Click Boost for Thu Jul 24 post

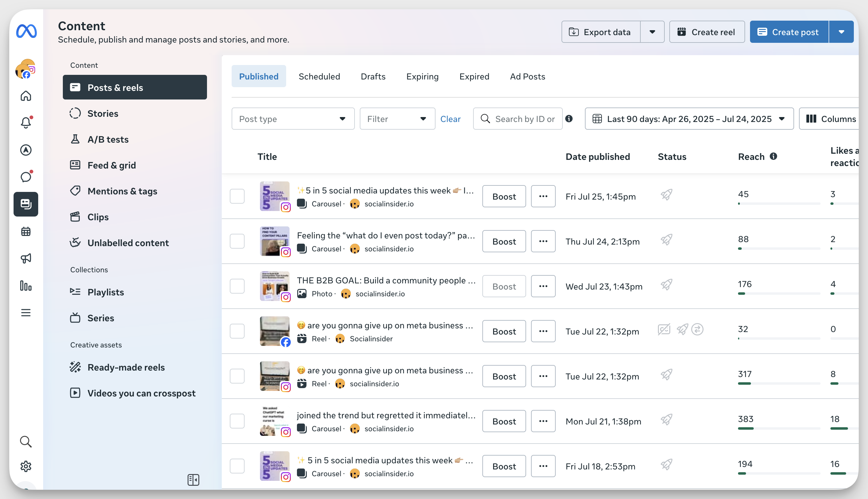point(504,241)
